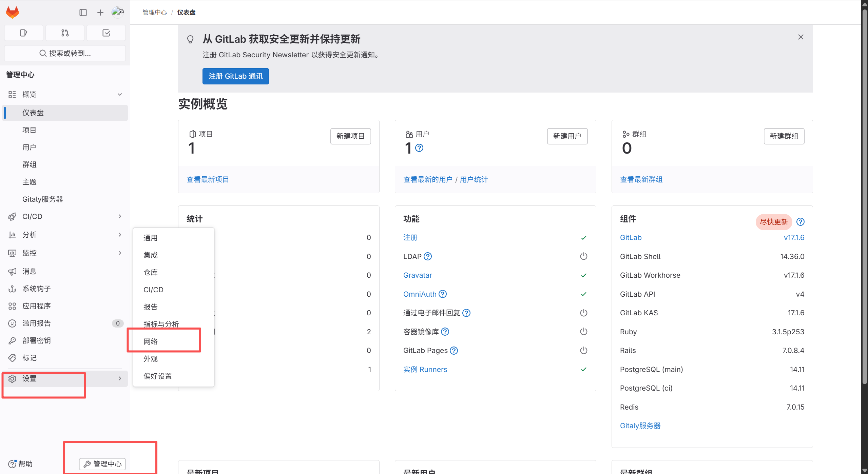The width and height of the screenshot is (868, 474).
Task: Open the issues icon shortcut
Action: pos(23,33)
